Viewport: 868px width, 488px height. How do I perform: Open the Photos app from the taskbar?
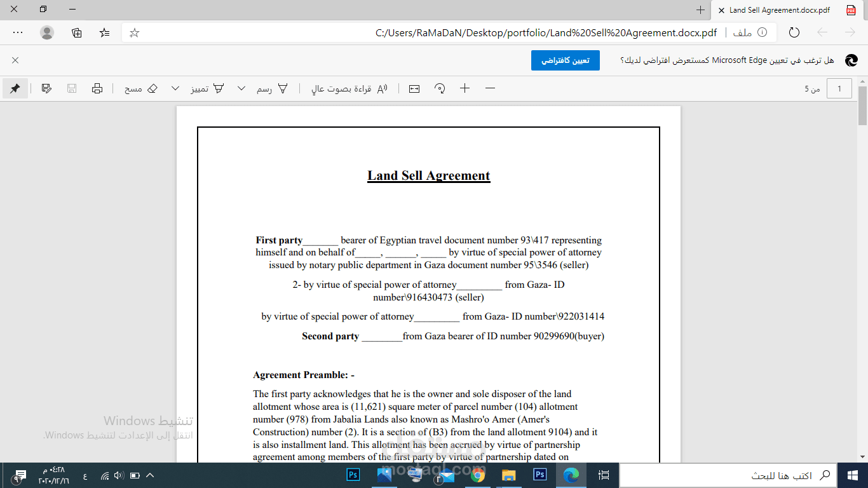[384, 475]
